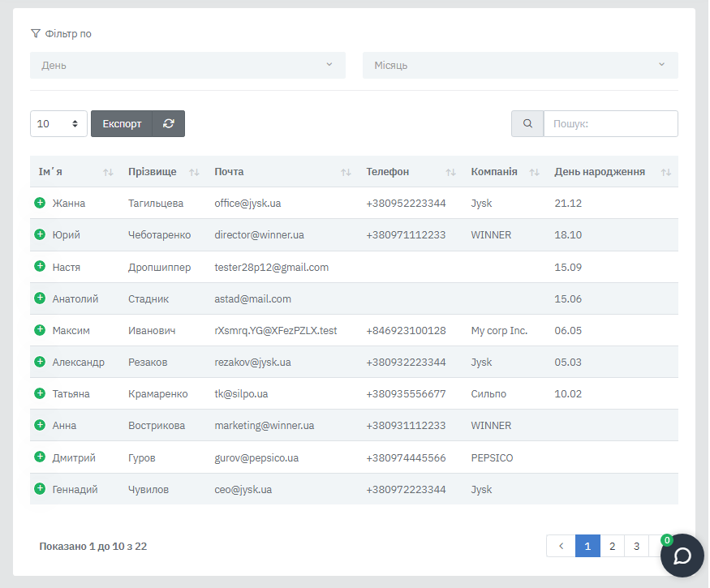Sort by Почта column arrows
The image size is (710, 588).
pos(346,172)
